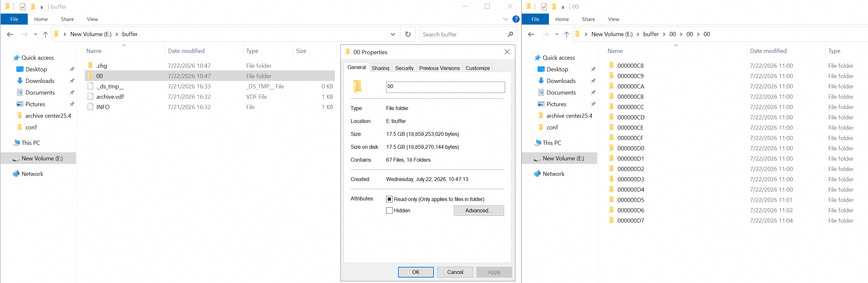
Task: Click Cancel in 00 Properties dialog
Action: pyautogui.click(x=455, y=272)
